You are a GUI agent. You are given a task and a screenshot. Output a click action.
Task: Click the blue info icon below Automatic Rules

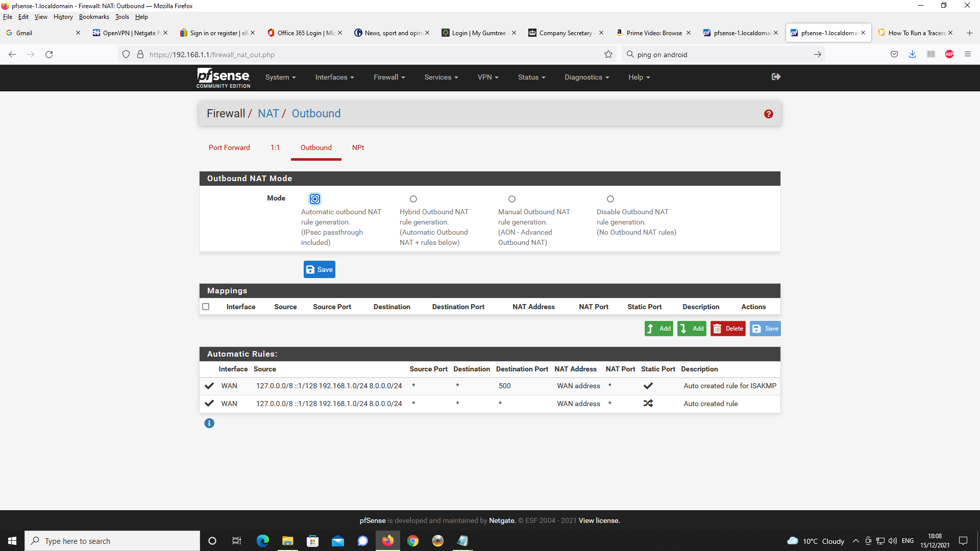click(x=209, y=423)
